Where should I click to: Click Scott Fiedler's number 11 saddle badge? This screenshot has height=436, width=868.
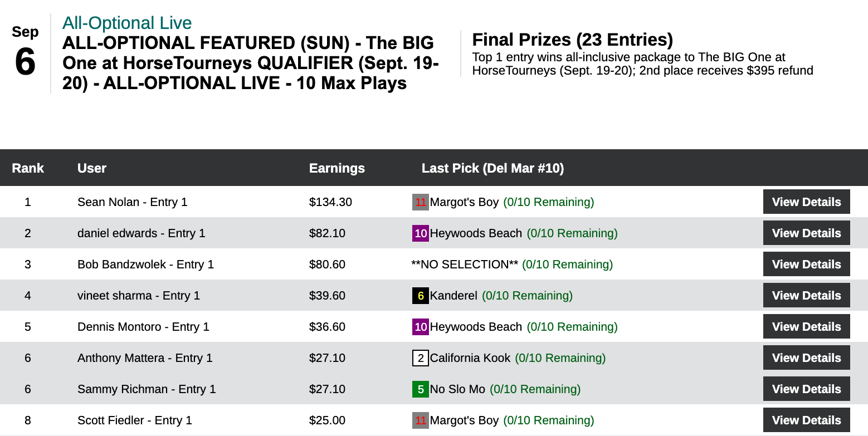click(x=420, y=420)
